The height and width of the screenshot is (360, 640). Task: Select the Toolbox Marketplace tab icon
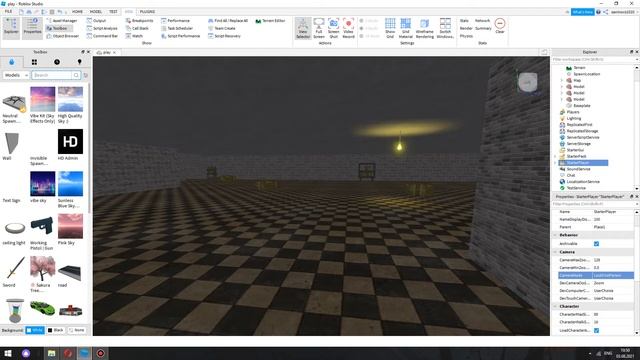(x=11, y=62)
